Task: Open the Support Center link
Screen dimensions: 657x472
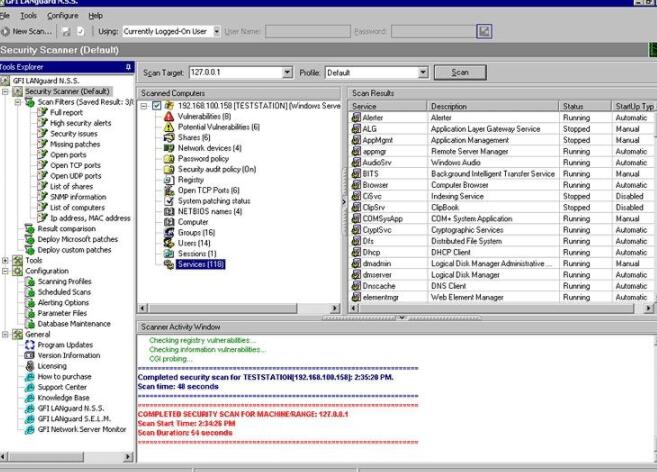Action: [62, 387]
